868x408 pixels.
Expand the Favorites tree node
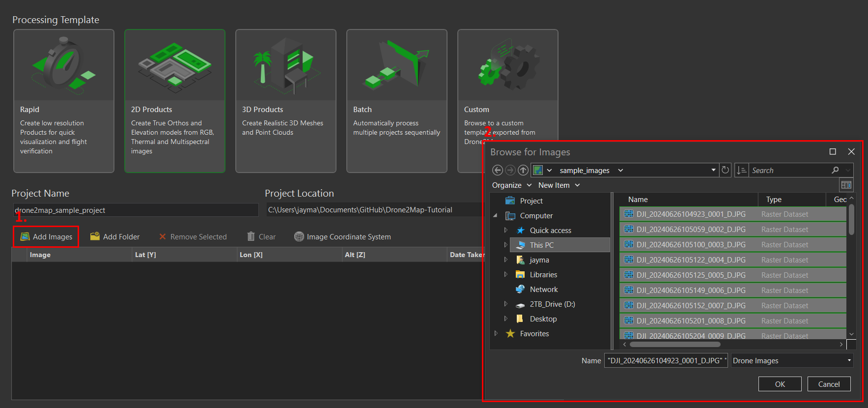point(496,333)
